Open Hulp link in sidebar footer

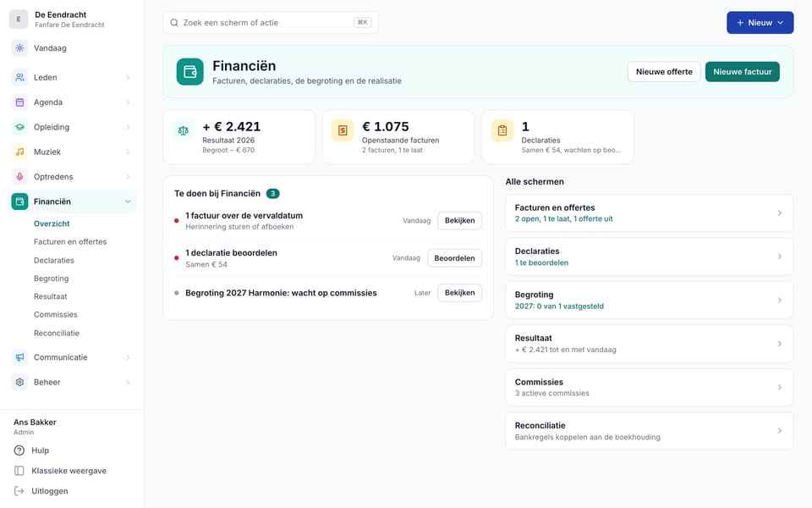tap(41, 450)
